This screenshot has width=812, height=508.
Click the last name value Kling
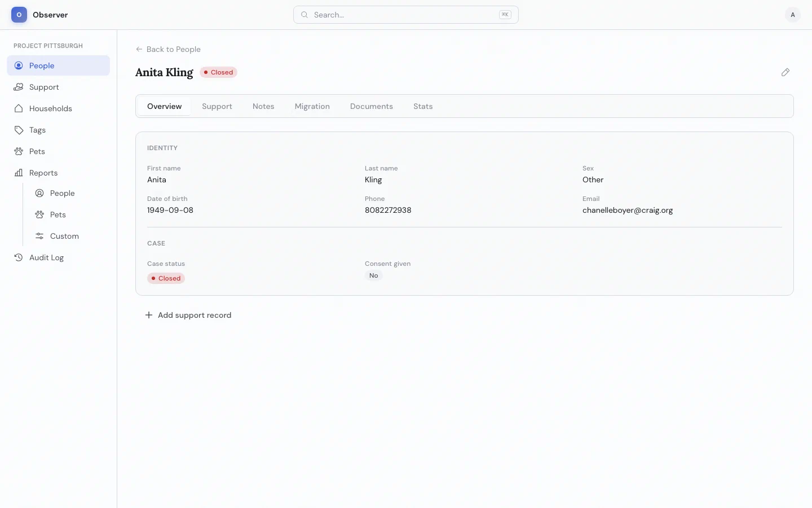click(x=373, y=179)
